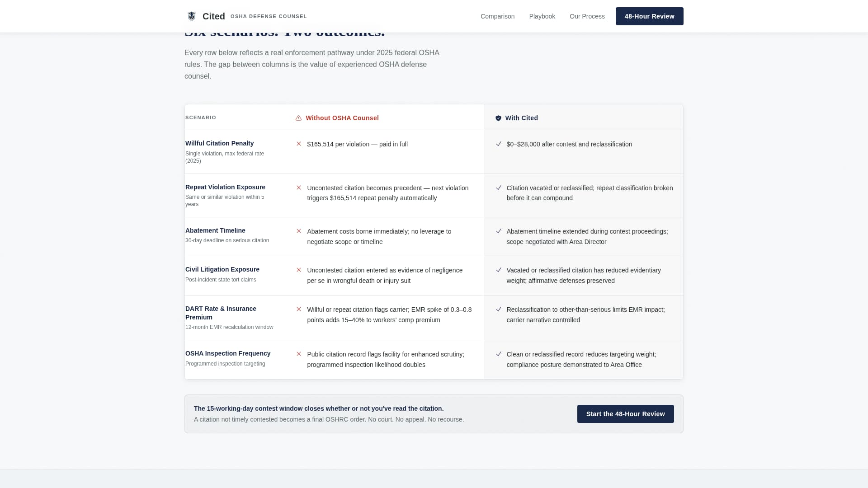This screenshot has width=868, height=488.
Task: Click the 48-Hour Review header button
Action: (649, 16)
